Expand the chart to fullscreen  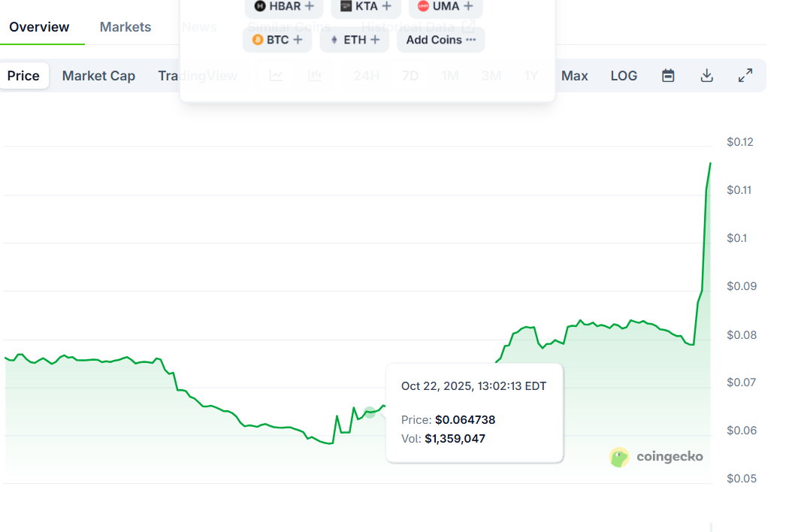(745, 76)
